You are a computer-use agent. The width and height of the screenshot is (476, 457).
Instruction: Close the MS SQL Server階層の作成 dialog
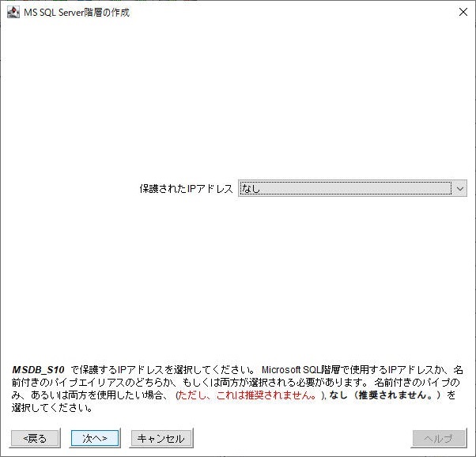click(x=463, y=12)
